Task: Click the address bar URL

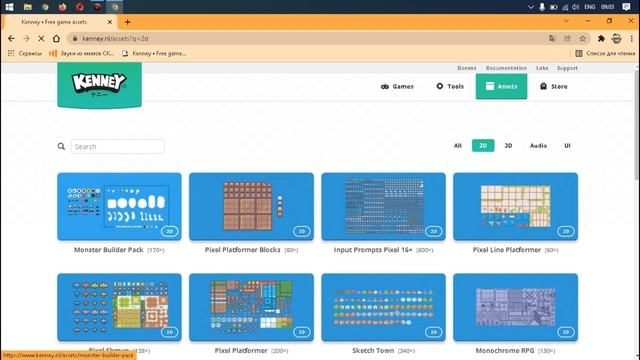Action: click(115, 38)
